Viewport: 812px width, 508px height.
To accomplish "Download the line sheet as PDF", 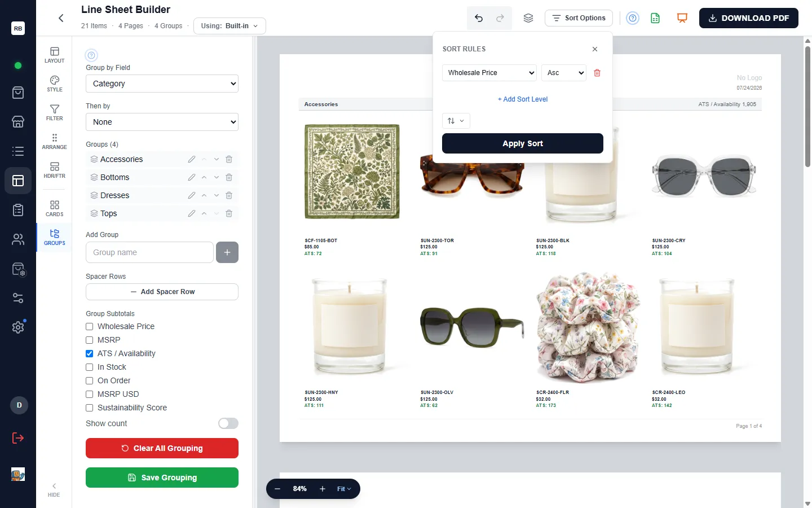I will pyautogui.click(x=749, y=18).
